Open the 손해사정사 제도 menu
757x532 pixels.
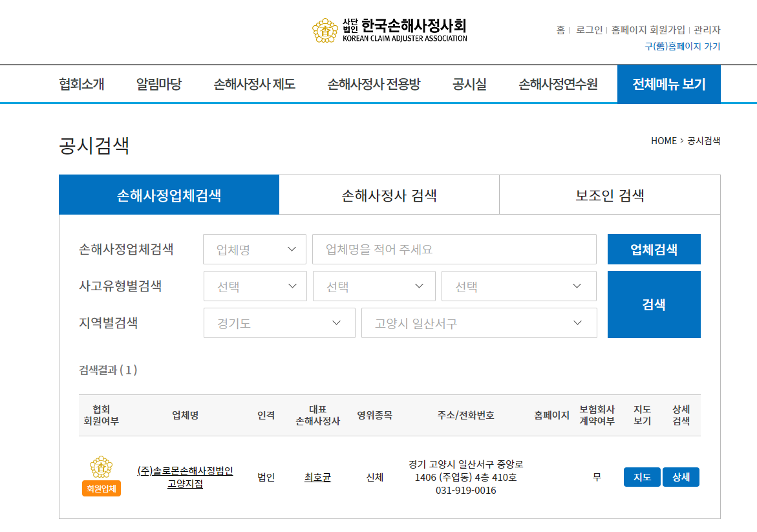[x=255, y=84]
